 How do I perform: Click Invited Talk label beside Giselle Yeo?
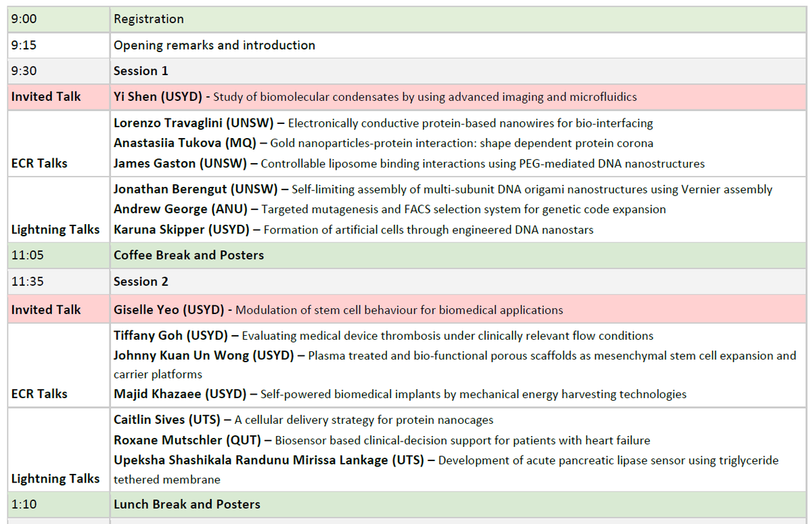pos(45,309)
